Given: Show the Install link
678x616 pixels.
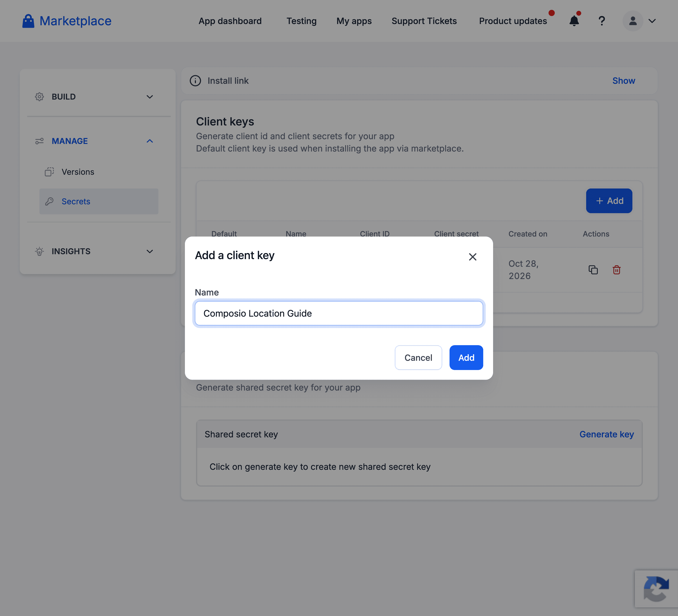Looking at the screenshot, I should point(624,81).
